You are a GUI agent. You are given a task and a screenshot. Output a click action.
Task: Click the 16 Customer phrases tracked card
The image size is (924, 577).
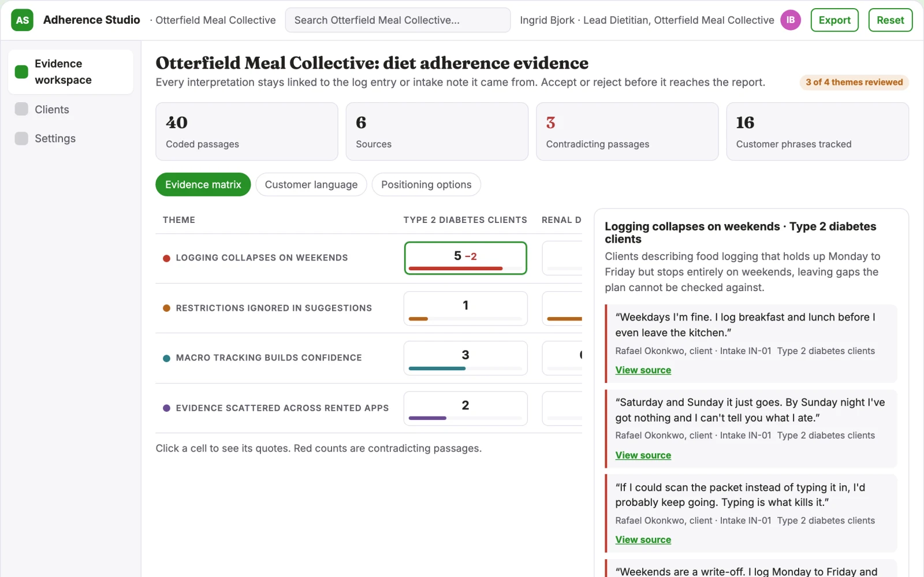[x=818, y=132]
